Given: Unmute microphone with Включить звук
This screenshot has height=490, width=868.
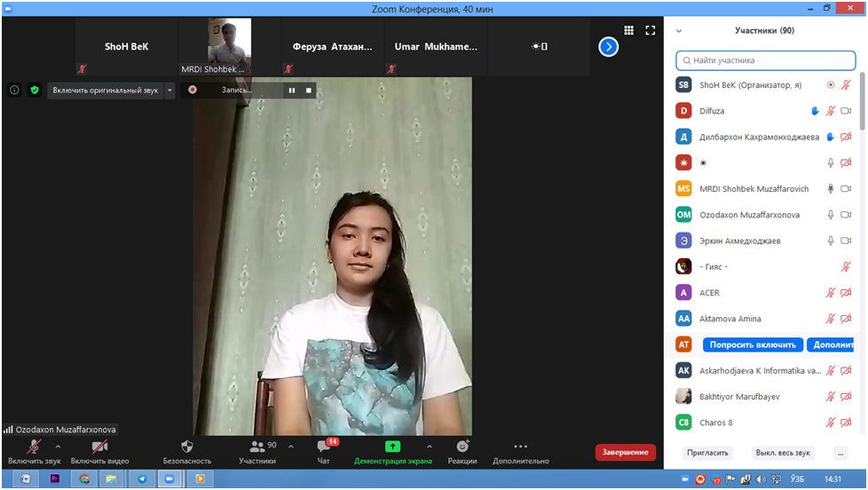Looking at the screenshot, I should (34, 447).
